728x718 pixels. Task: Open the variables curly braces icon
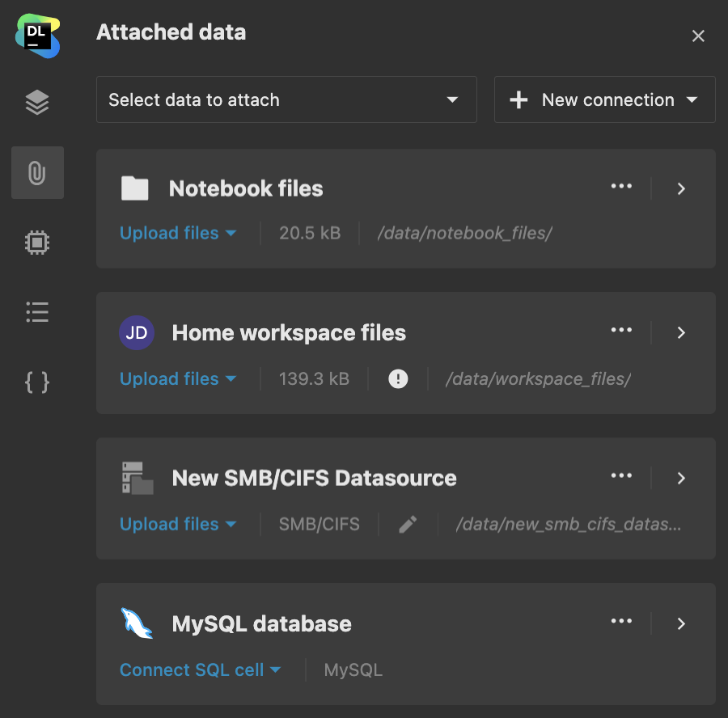[37, 382]
